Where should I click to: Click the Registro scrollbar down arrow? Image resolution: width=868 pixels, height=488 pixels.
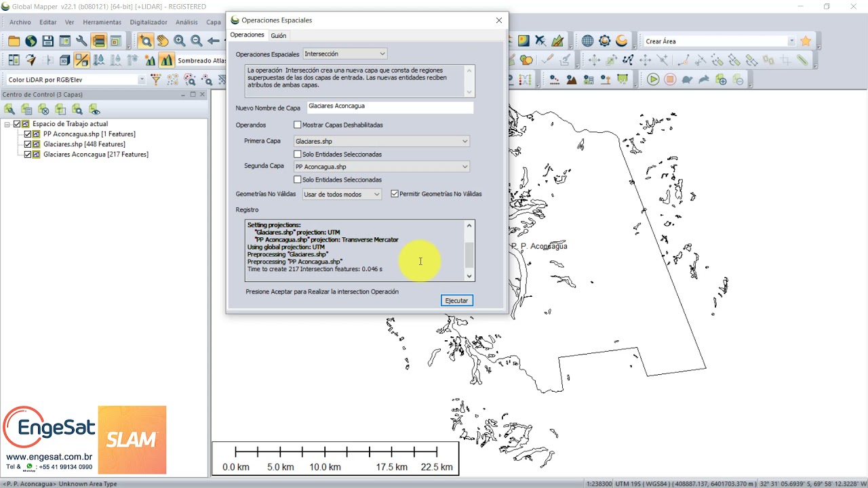[x=469, y=276]
